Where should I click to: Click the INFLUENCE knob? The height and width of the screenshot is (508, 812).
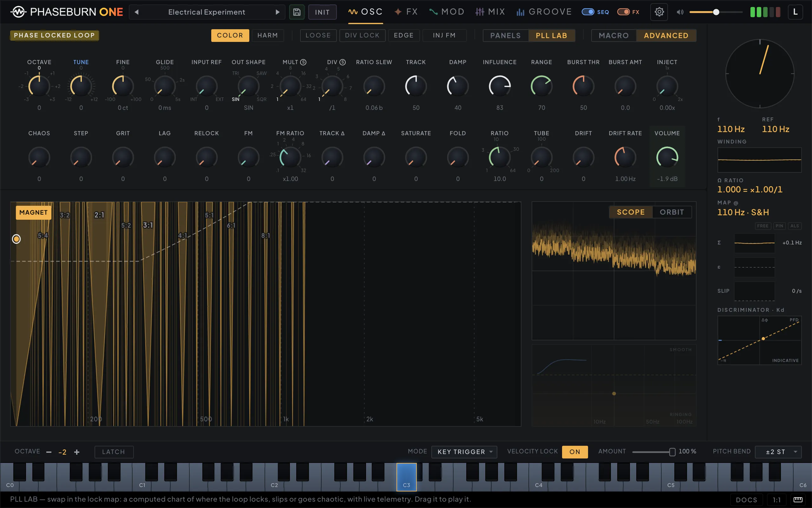500,86
